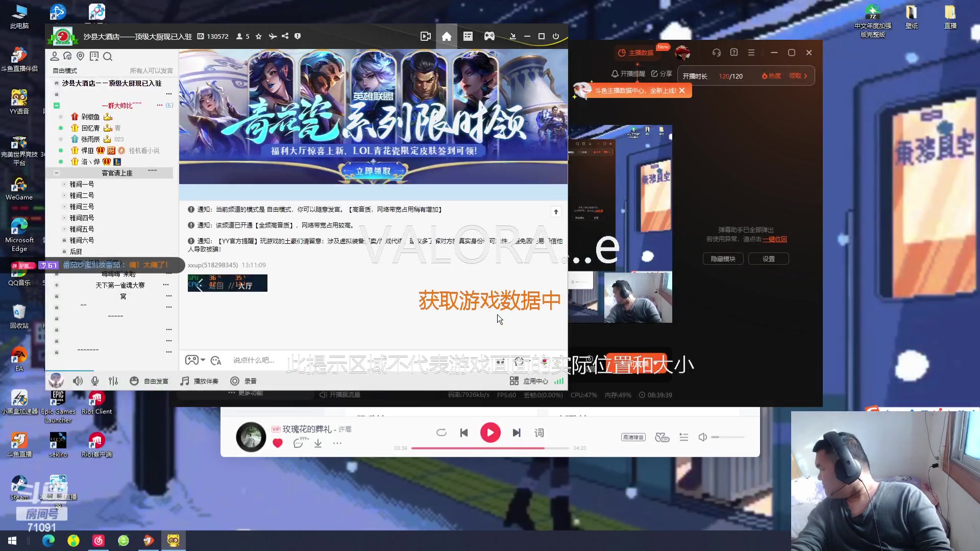The width and height of the screenshot is (980, 551).
Task: Mute the music player speaker icon
Action: (703, 437)
